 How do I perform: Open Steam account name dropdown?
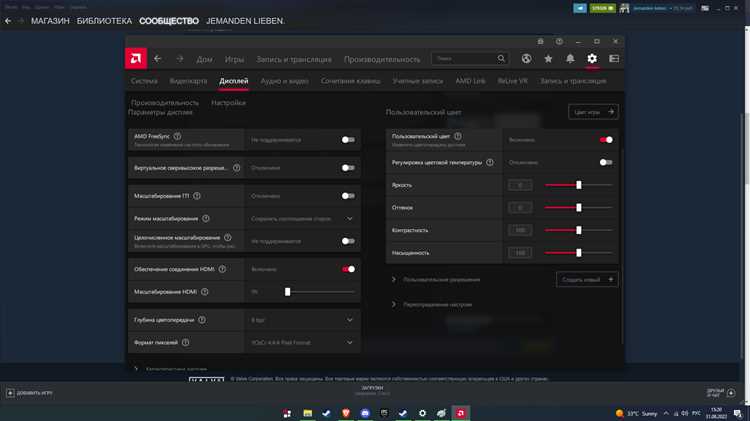(662, 8)
